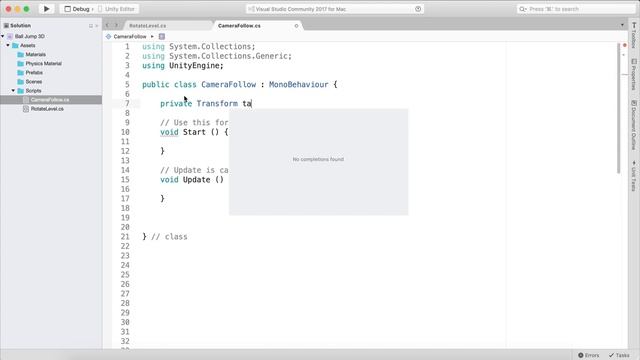Collapse the Ball Jump 3D solution node

pos(3,36)
